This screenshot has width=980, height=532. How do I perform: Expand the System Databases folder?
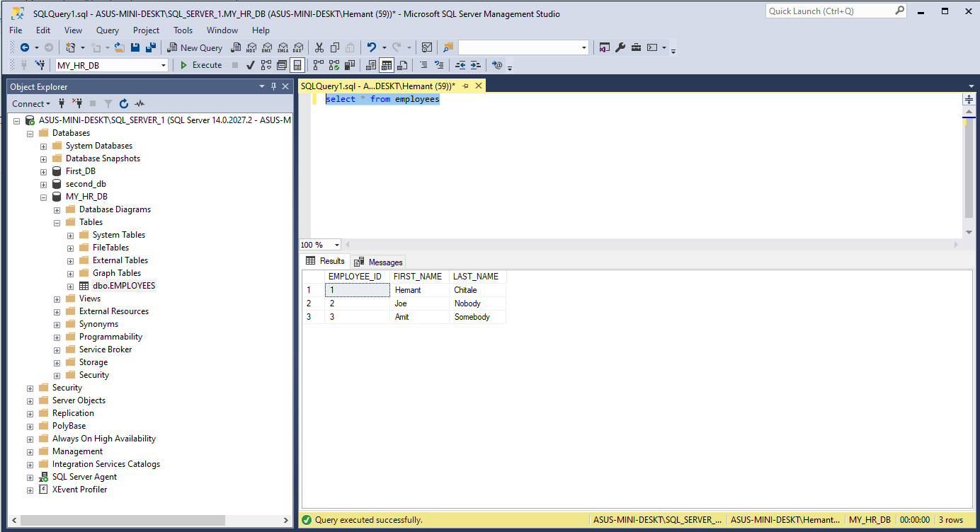(x=44, y=146)
